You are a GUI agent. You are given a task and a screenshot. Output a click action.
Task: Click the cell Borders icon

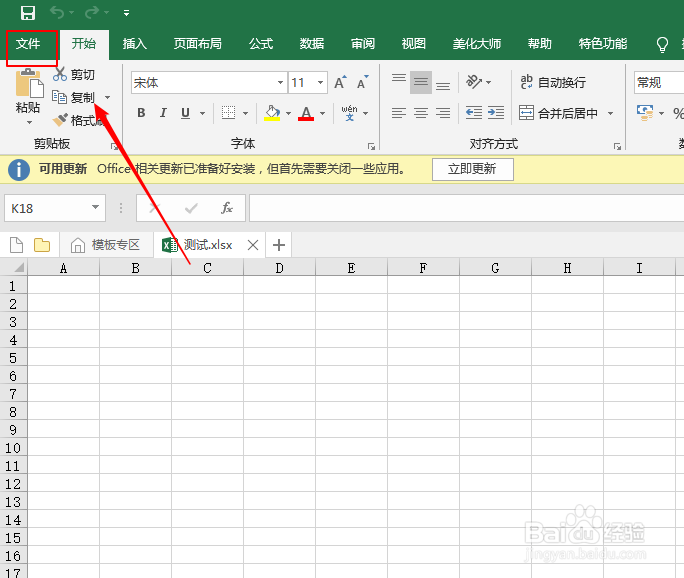coord(229,113)
